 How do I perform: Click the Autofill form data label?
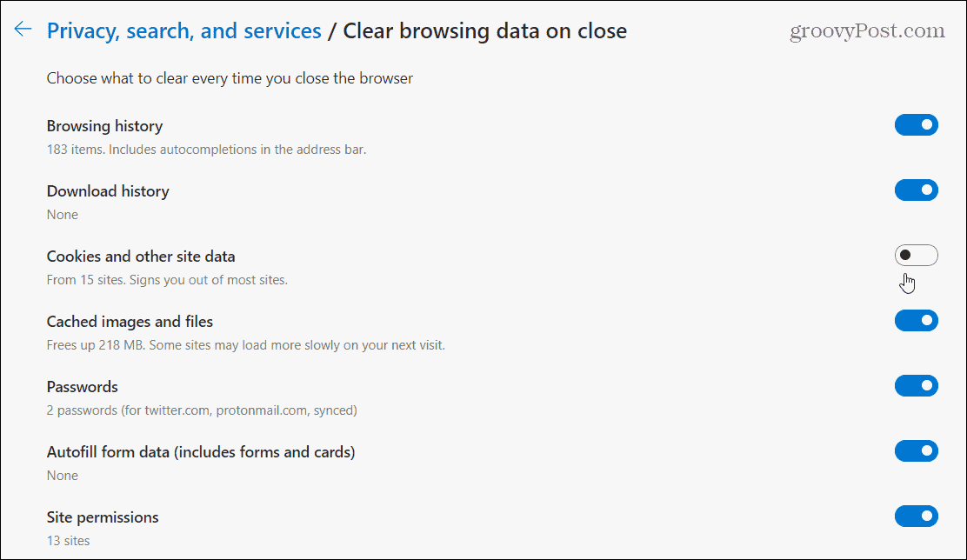tap(201, 452)
